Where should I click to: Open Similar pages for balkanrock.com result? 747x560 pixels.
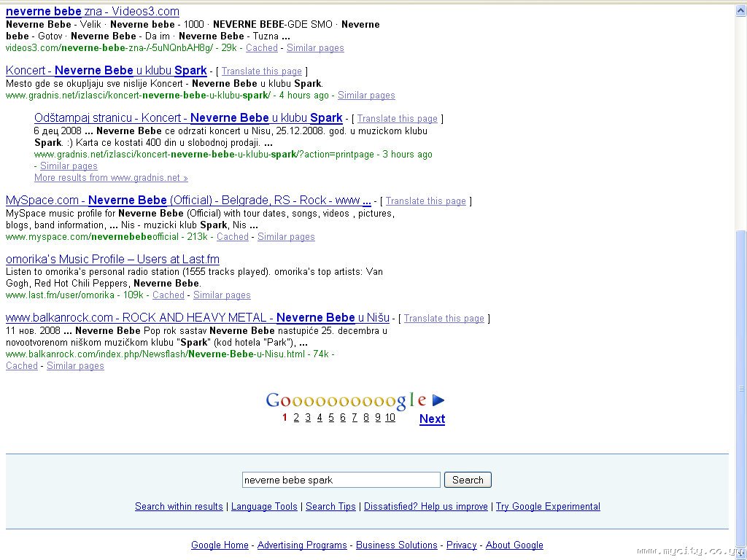tap(75, 366)
